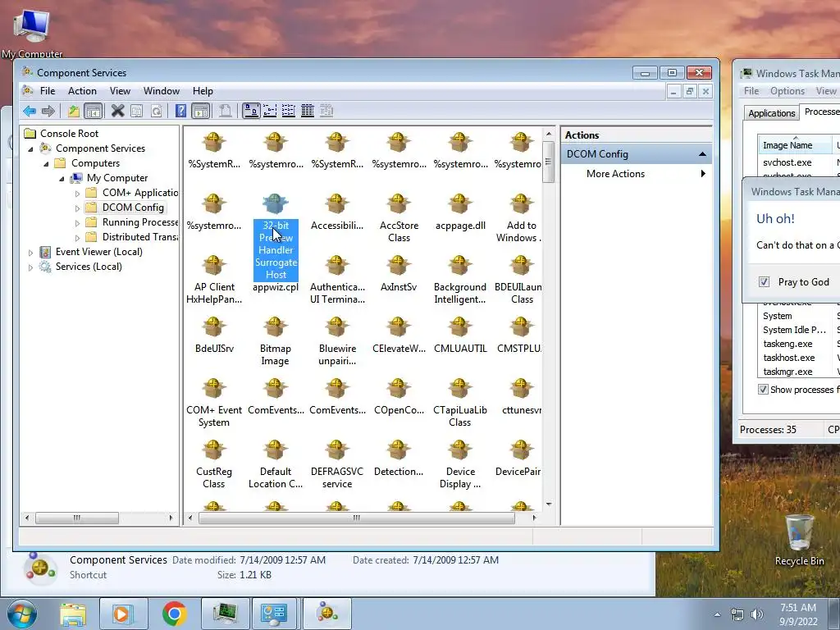Select the AccStore Class DCOM item

[x=399, y=218]
